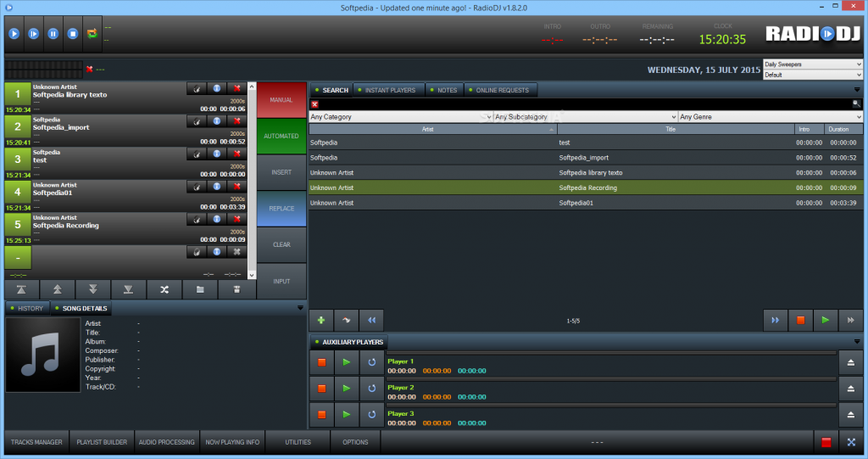
Task: Open the Any Category dropdown
Action: (401, 117)
